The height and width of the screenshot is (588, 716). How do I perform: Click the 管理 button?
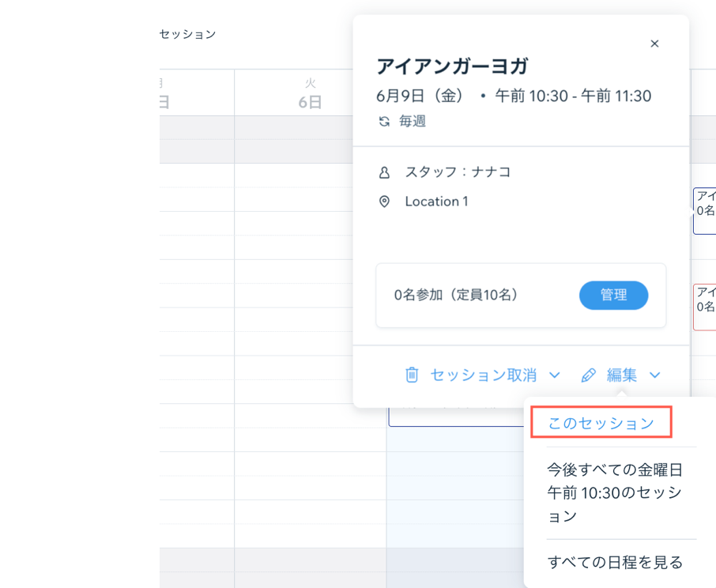pos(614,295)
